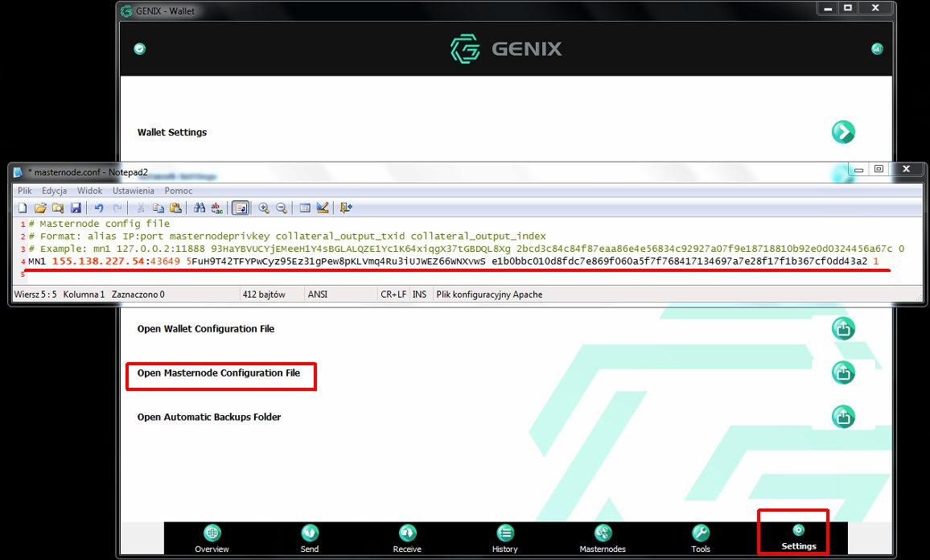The width and height of the screenshot is (930, 560).
Task: Switch to the Send tab
Action: [310, 538]
